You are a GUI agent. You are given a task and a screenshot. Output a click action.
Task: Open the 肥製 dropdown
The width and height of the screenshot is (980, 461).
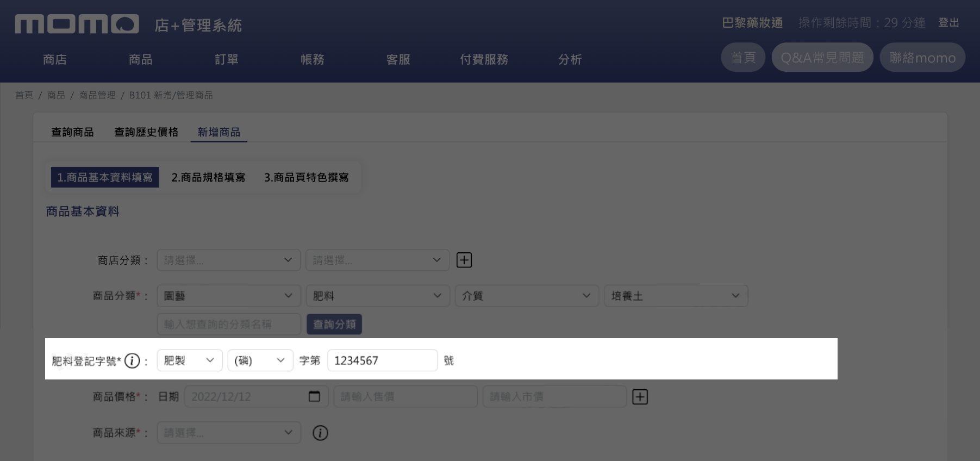190,360
